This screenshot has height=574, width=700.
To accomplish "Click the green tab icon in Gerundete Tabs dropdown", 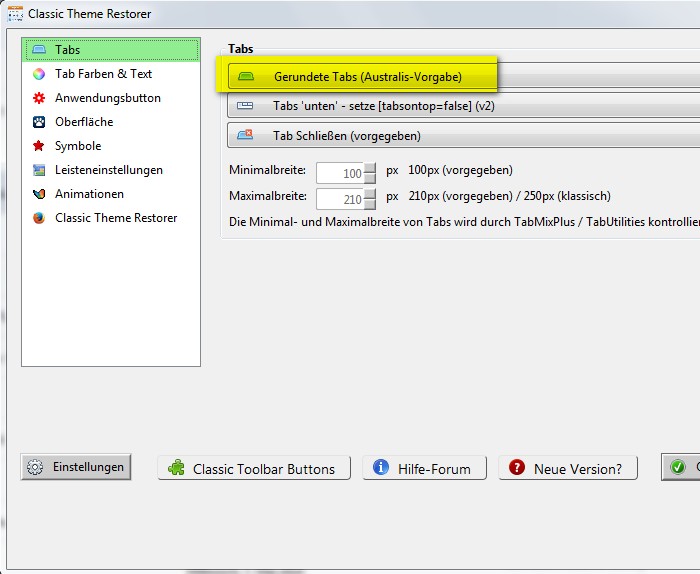I will point(246,76).
